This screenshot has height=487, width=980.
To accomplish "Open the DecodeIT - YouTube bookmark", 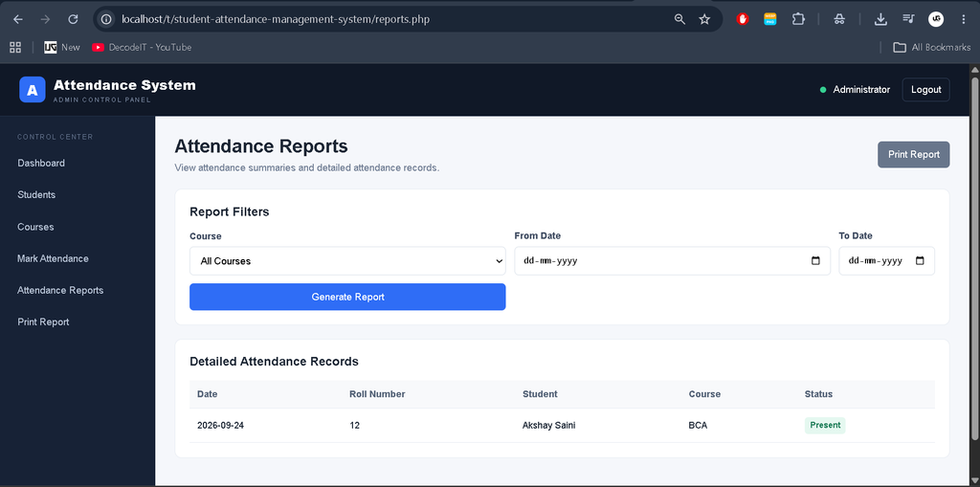I will (x=142, y=47).
